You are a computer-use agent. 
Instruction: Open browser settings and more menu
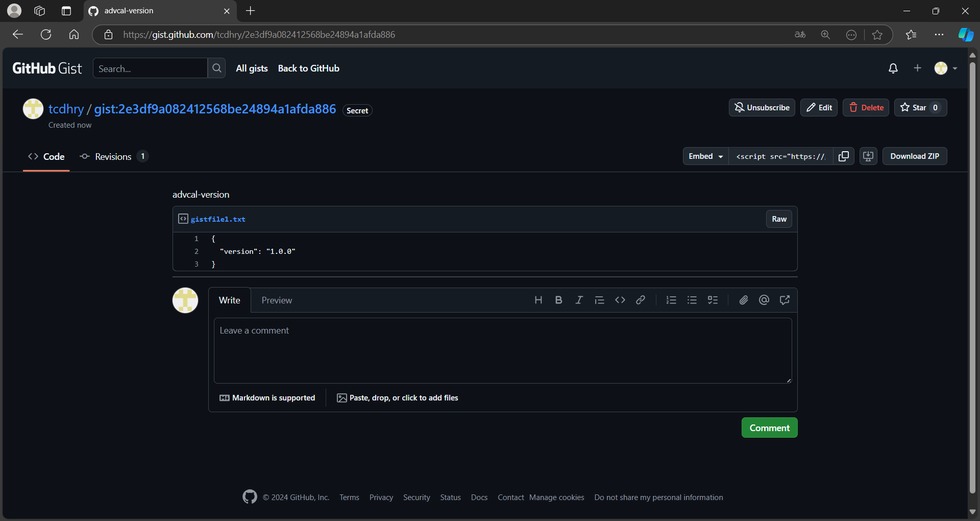tap(939, 35)
